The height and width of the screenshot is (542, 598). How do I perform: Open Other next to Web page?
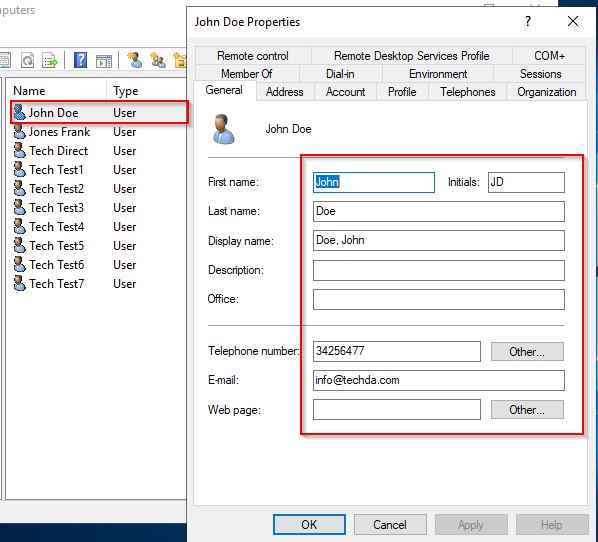527,409
